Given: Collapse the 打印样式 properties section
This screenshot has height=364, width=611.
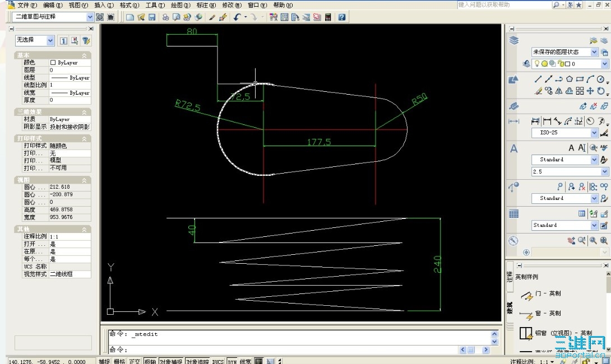Looking at the screenshot, I should (x=84, y=138).
